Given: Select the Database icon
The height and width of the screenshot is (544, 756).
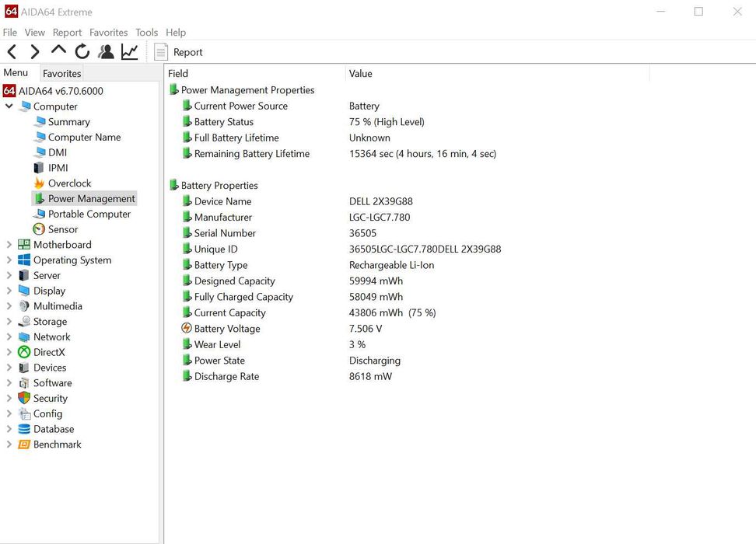Looking at the screenshot, I should click(x=23, y=429).
